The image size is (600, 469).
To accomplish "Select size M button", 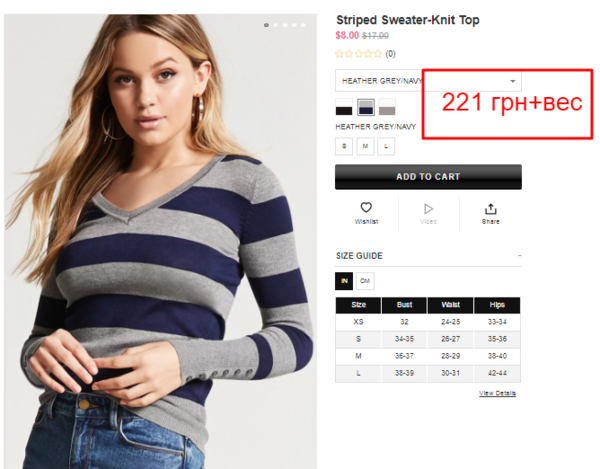I will 365,146.
